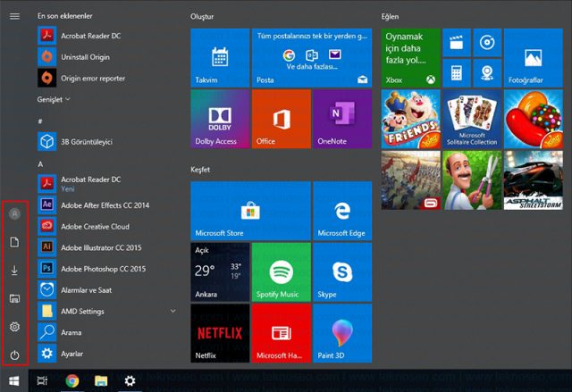This screenshot has width=572, height=392.
Task: Open Microsoft Solitaire Collection tile
Action: [x=472, y=119]
